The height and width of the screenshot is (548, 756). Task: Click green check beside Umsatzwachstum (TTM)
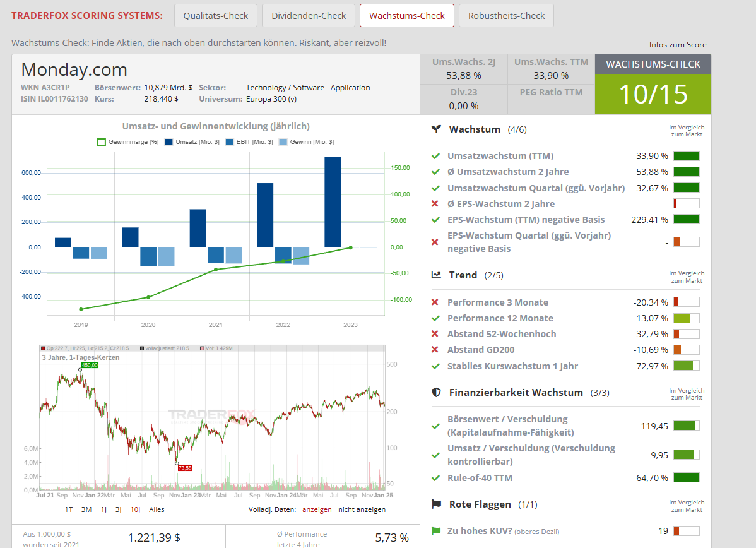pyautogui.click(x=435, y=156)
